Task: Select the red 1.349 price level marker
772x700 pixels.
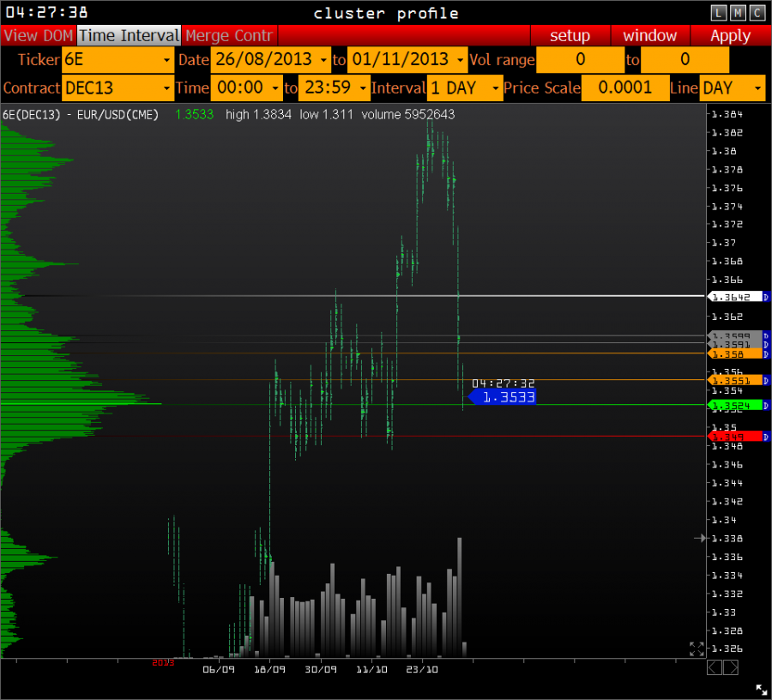Action: click(x=733, y=437)
